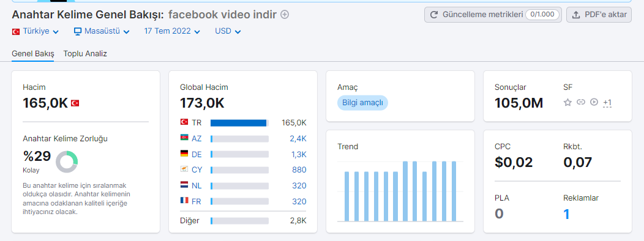The height and width of the screenshot is (241, 644).
Task: Open the USD currency dropdown
Action: [x=228, y=31]
